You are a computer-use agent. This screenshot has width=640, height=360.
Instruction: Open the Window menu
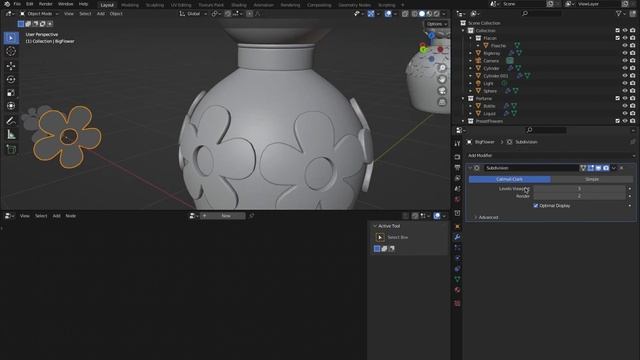pos(65,4)
